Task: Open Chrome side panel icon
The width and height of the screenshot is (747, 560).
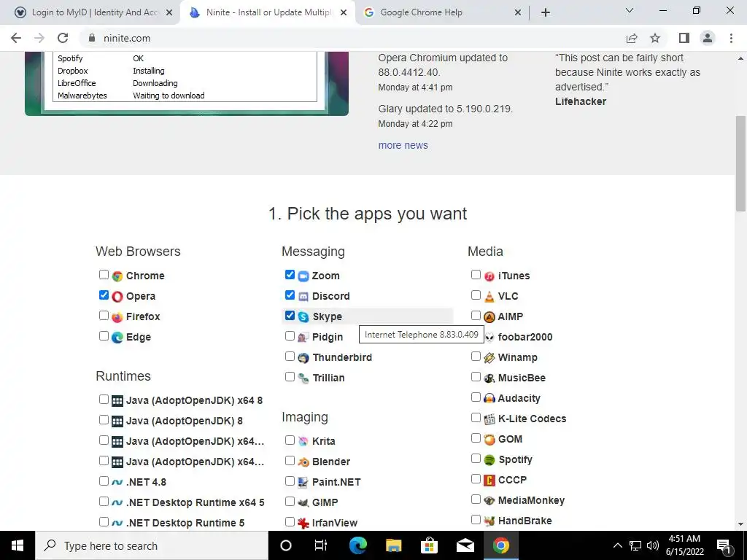Action: tap(684, 38)
